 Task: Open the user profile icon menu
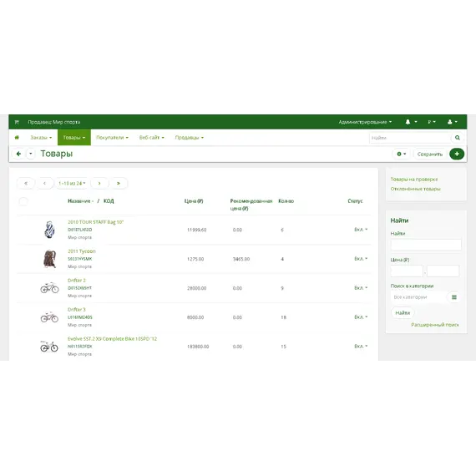(x=453, y=122)
